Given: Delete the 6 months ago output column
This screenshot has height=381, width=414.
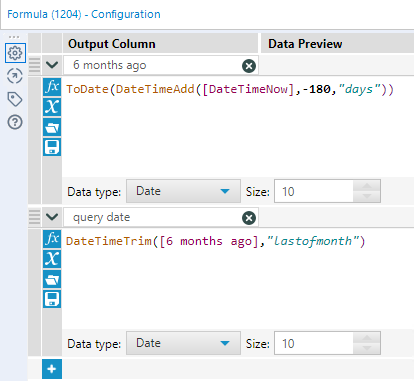Looking at the screenshot, I should 249,66.
